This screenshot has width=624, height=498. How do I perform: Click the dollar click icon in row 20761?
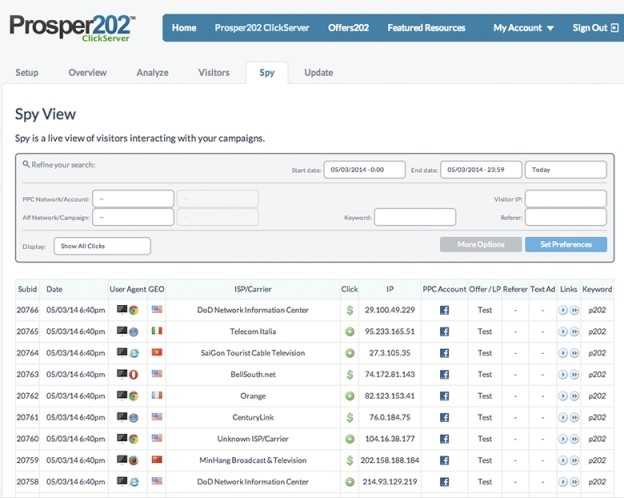point(349,418)
